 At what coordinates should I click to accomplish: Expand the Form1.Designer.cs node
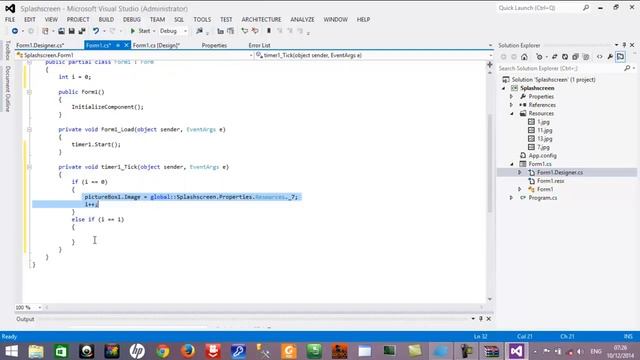pos(520,173)
